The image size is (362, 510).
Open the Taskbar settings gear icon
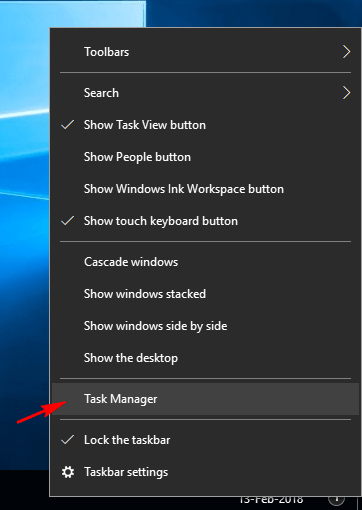(68, 472)
